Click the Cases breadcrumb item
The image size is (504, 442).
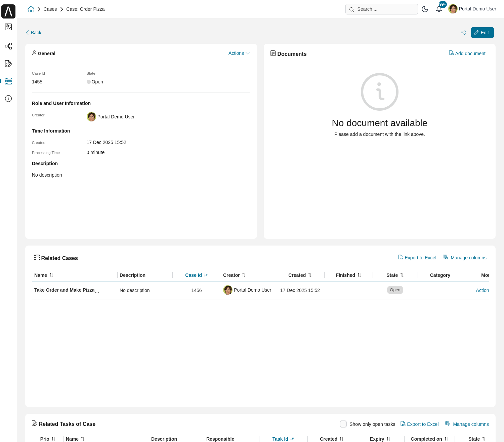50,9
